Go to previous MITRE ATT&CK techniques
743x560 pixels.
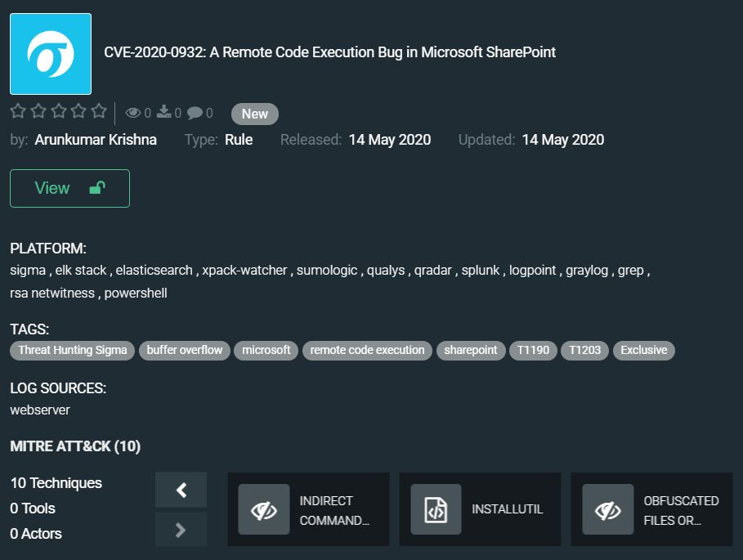point(181,490)
